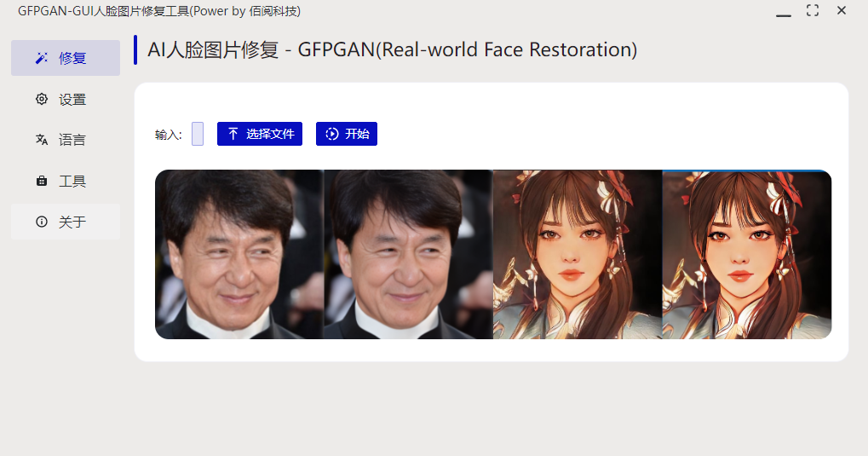Close the GFPGAN-GUI window
The height and width of the screenshot is (456, 868).
point(842,10)
